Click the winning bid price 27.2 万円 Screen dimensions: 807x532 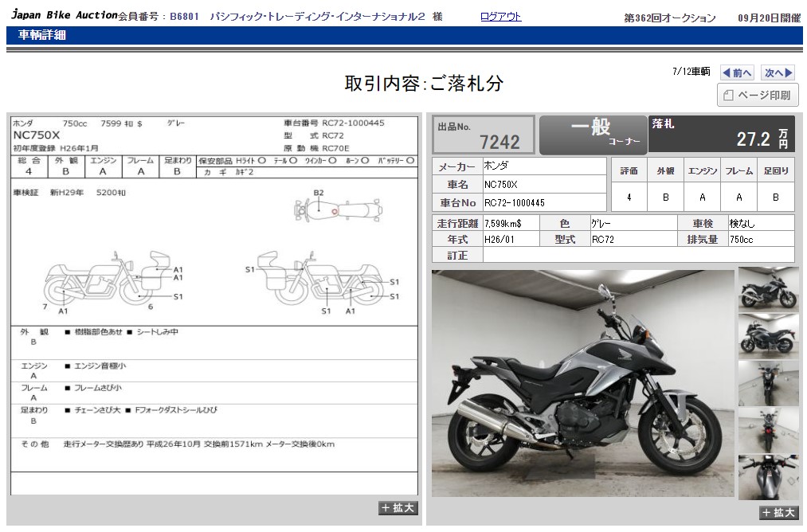pos(762,139)
